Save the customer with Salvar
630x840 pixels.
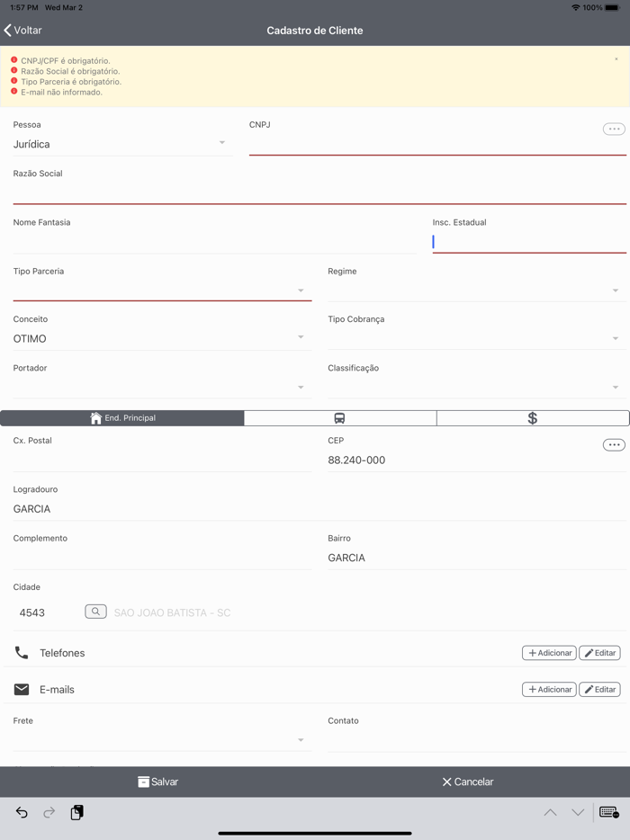pyautogui.click(x=157, y=782)
